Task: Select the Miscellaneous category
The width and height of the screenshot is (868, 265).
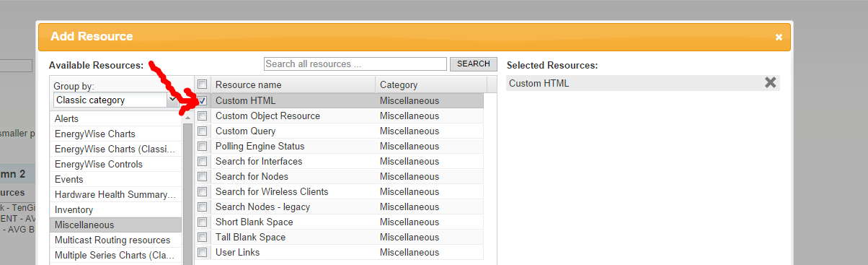Action: tap(116, 225)
